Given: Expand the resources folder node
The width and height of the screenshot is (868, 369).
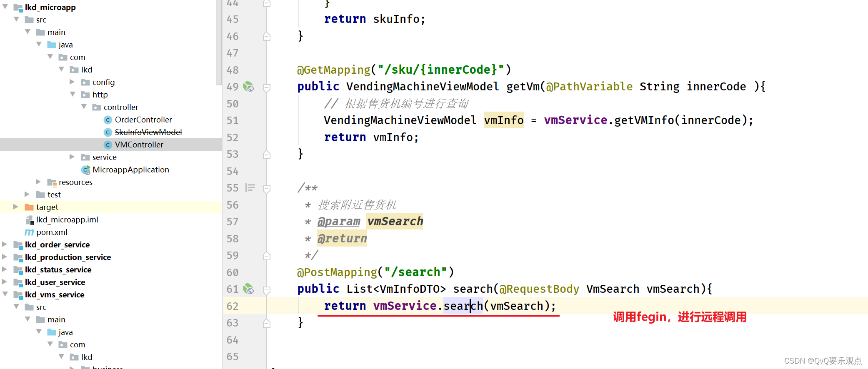Looking at the screenshot, I should click(38, 182).
